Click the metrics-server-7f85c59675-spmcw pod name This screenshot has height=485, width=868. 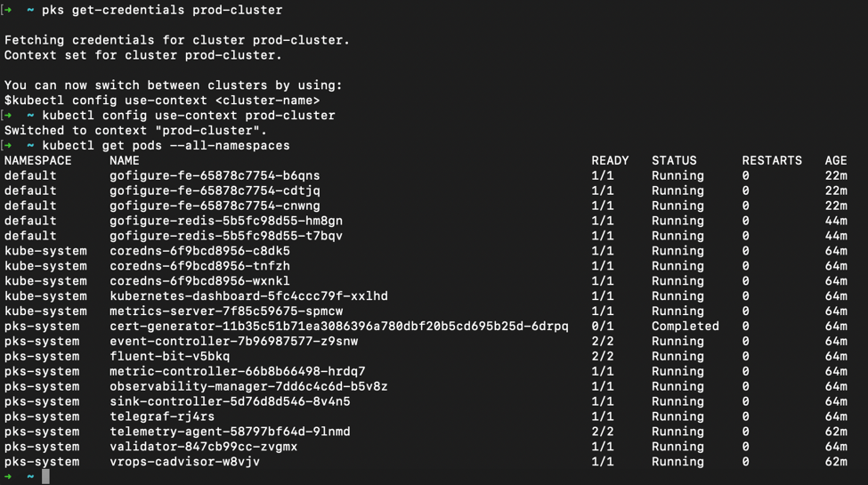(226, 311)
